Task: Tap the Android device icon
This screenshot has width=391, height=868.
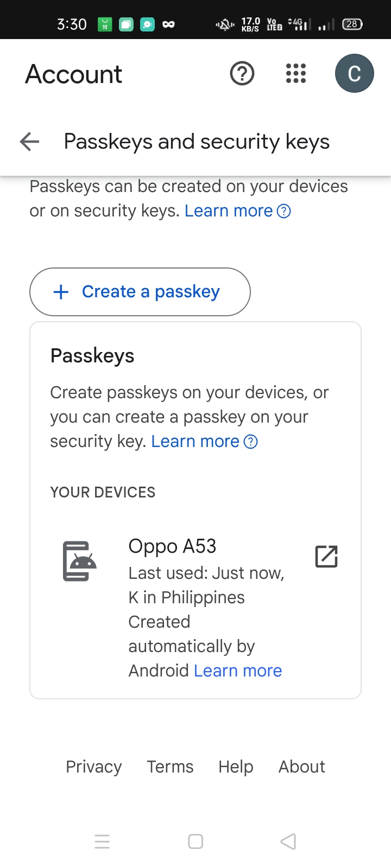Action: (80, 561)
